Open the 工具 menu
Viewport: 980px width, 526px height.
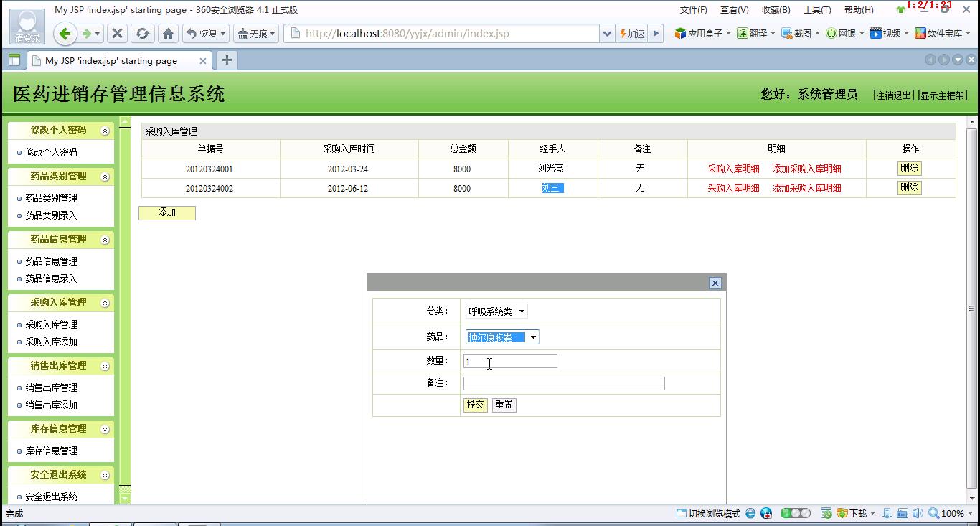(816, 10)
